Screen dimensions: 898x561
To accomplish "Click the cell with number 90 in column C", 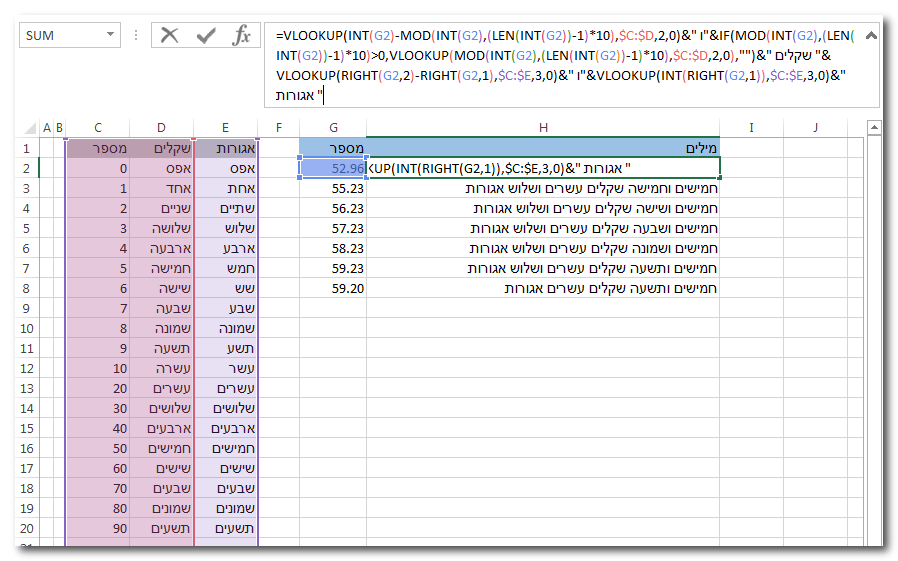I will coord(97,528).
